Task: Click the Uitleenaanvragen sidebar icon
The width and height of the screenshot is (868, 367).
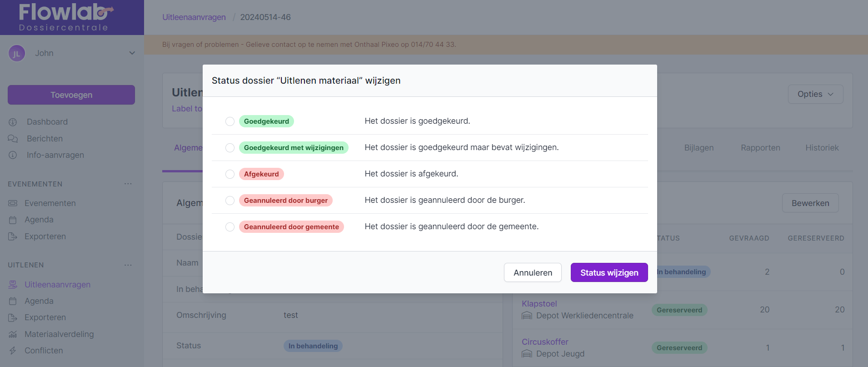Action: pyautogui.click(x=13, y=285)
